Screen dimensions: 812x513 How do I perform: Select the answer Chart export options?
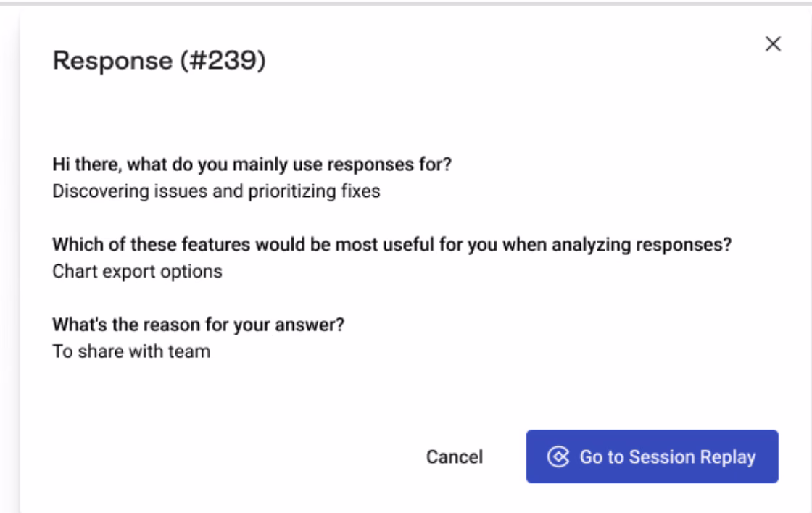(137, 271)
